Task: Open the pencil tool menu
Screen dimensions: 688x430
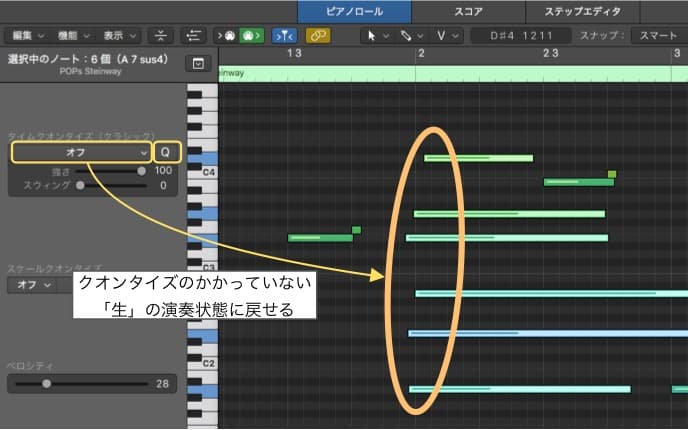Action: [411, 35]
